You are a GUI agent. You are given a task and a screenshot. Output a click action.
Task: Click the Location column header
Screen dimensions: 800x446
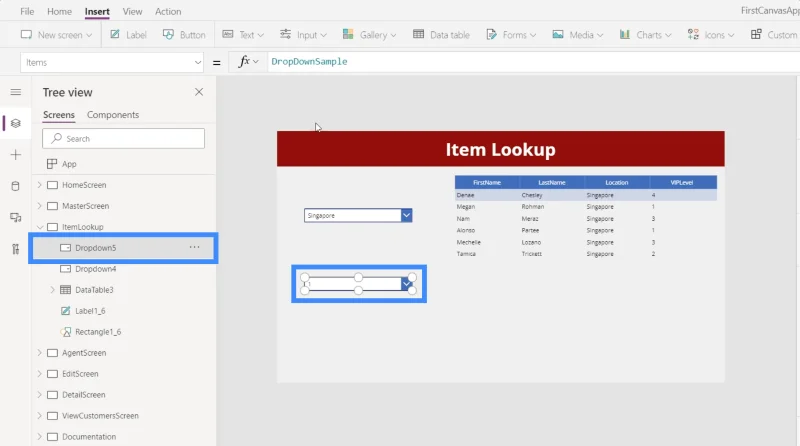(x=617, y=182)
